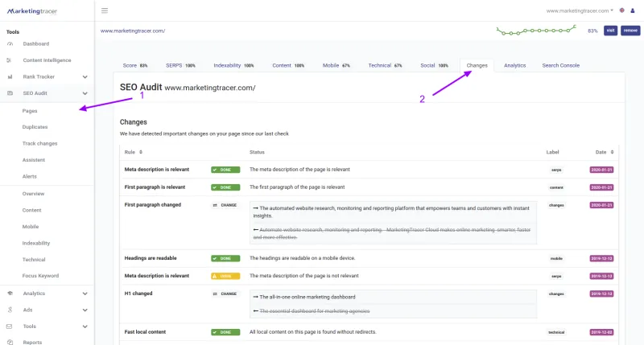This screenshot has height=345, width=644.
Task: Click the CHANGE badge for First paragraph changed
Action: point(225,205)
